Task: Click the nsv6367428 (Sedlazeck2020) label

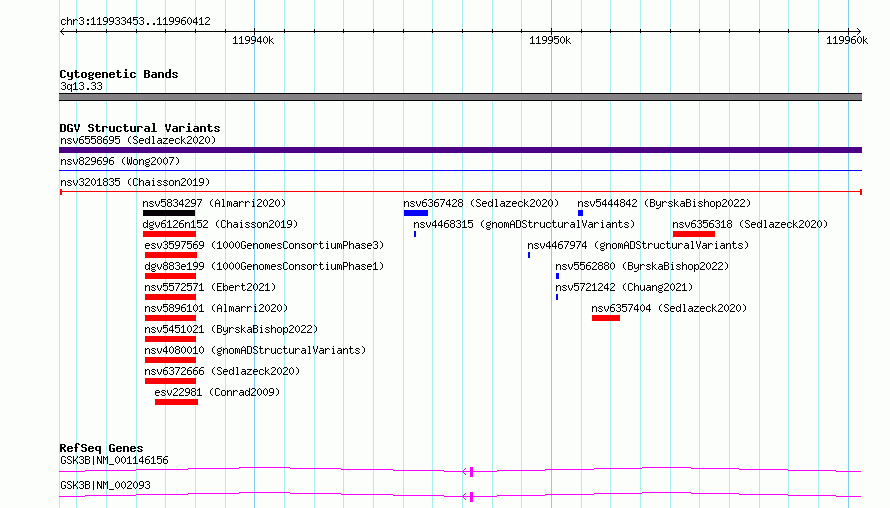Action: pyautogui.click(x=481, y=203)
